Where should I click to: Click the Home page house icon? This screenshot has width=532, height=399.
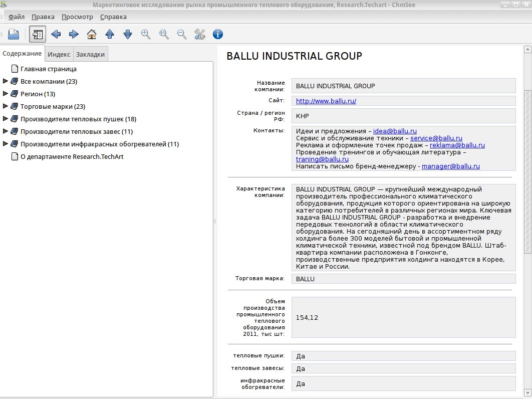(x=92, y=34)
